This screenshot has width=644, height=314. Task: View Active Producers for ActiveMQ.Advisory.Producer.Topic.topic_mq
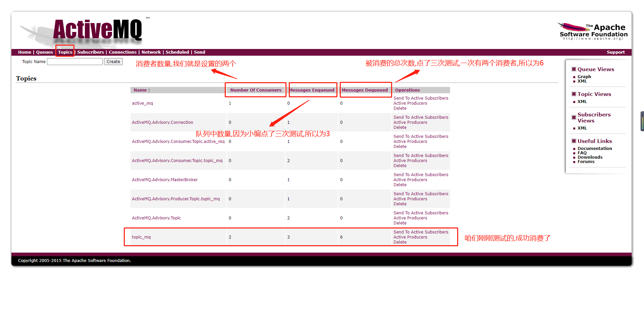tap(410, 199)
